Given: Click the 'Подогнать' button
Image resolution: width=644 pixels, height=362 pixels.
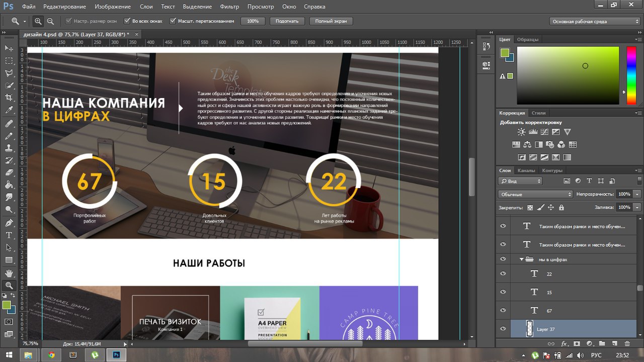Looking at the screenshot, I should pyautogui.click(x=287, y=21).
